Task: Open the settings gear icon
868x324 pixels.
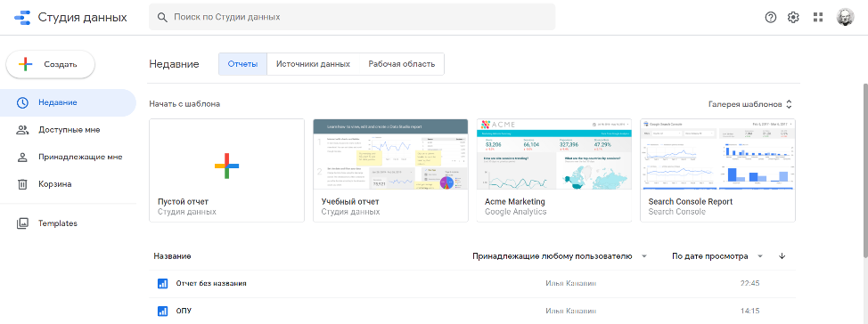Action: [x=793, y=17]
